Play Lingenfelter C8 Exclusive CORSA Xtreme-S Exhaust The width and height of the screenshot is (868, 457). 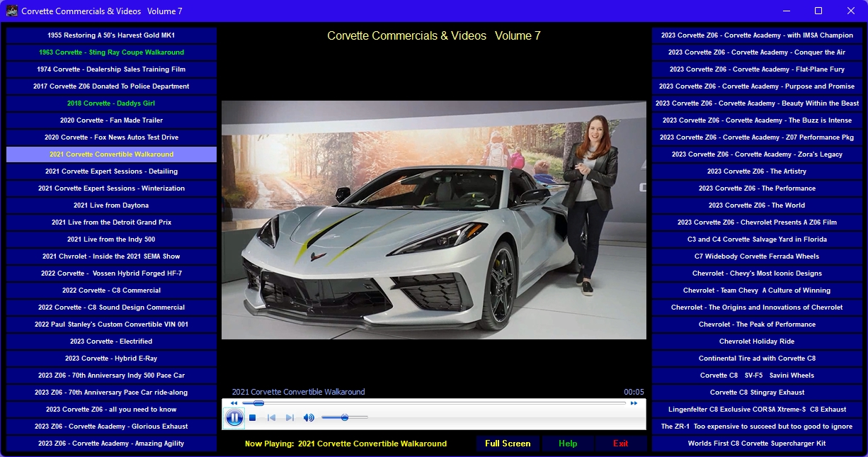point(757,410)
